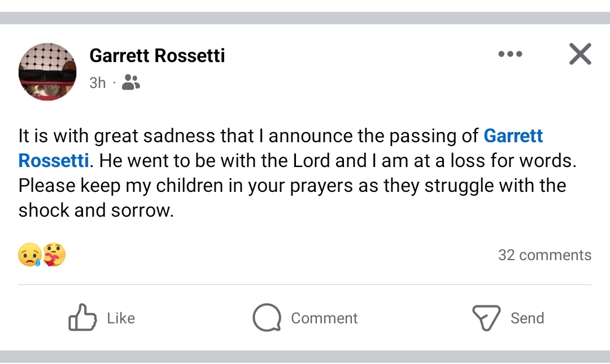This screenshot has height=364, width=610.
Task: Click the Send arrow icon
Action: click(x=486, y=318)
